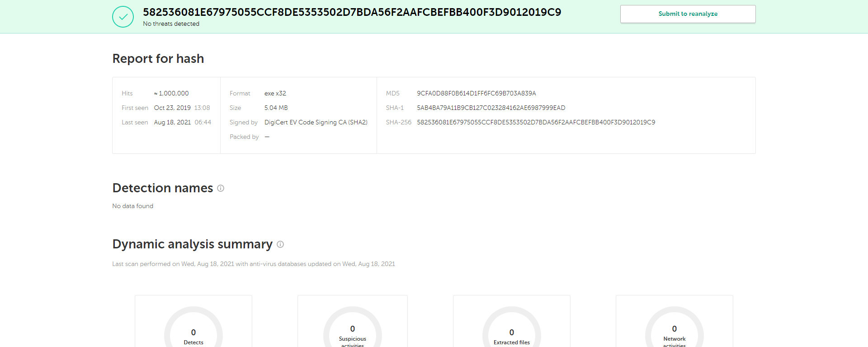Select the MD5 hash value
868x347 pixels.
coord(476,93)
